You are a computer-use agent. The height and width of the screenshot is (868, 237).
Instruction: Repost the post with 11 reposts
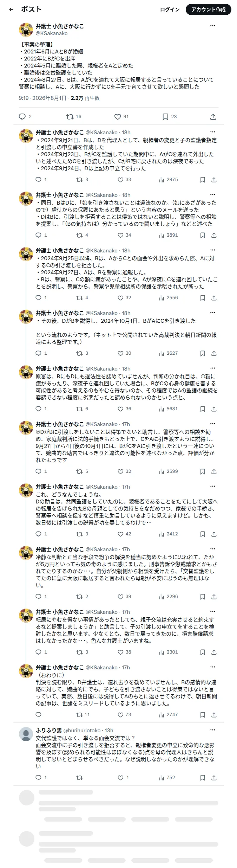[83, 715]
